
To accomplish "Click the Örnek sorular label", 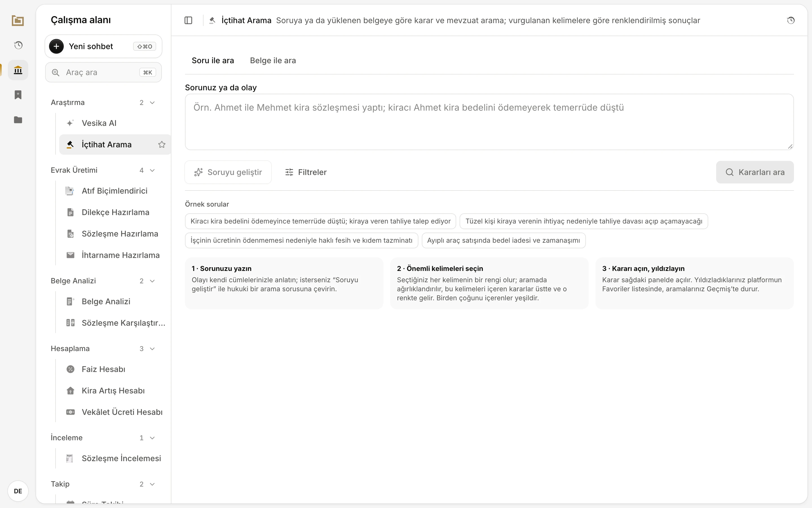I will [207, 204].
